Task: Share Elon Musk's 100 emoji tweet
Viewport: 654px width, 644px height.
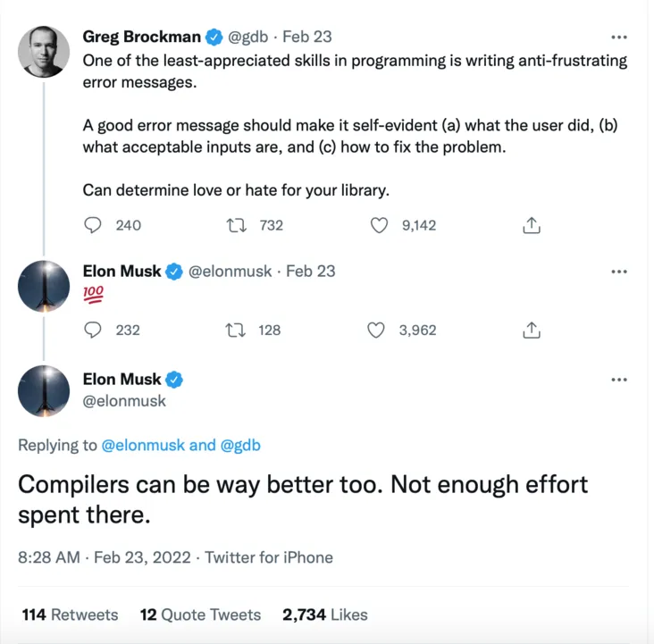Action: 531,330
